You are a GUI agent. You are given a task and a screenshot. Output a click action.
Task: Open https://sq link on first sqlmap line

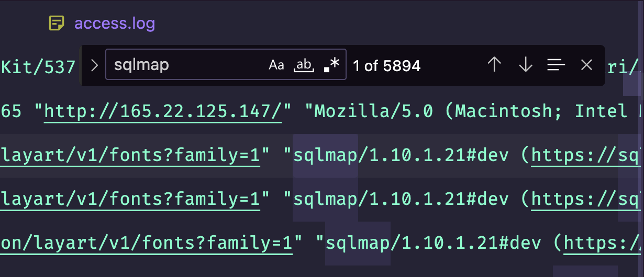click(586, 155)
